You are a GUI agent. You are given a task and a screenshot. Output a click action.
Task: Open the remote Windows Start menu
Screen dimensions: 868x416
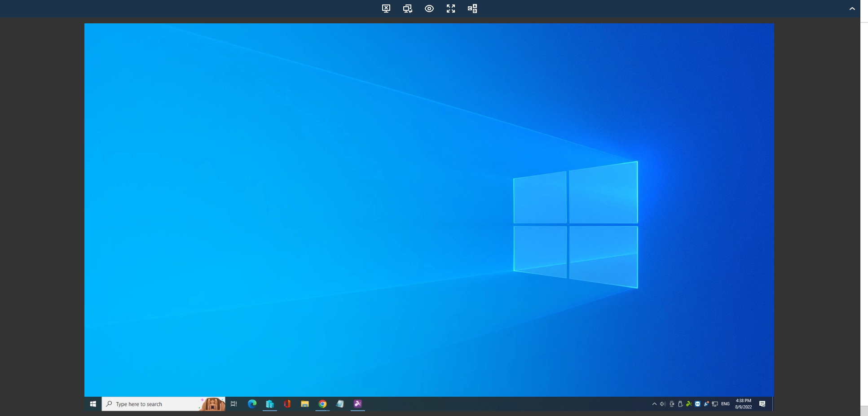[x=93, y=404]
